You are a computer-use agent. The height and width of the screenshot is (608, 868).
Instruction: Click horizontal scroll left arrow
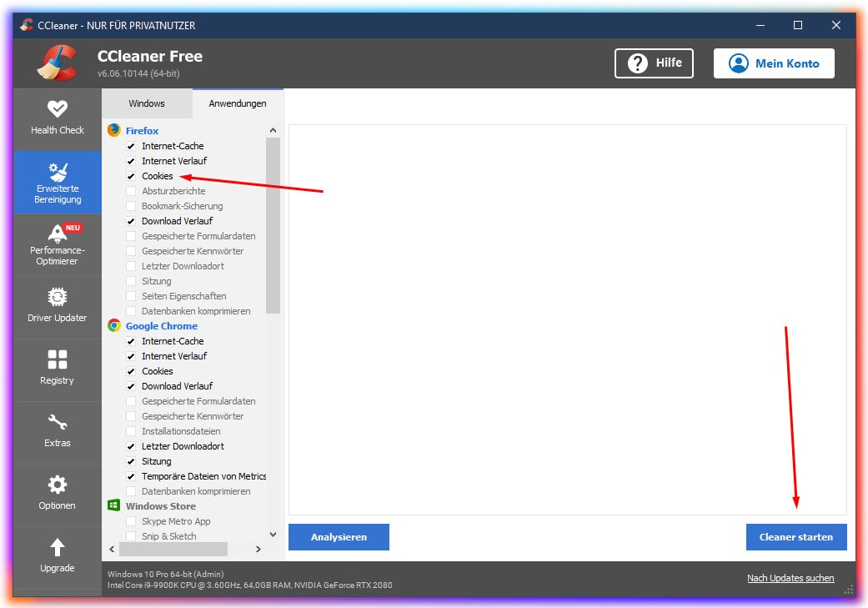tap(112, 549)
